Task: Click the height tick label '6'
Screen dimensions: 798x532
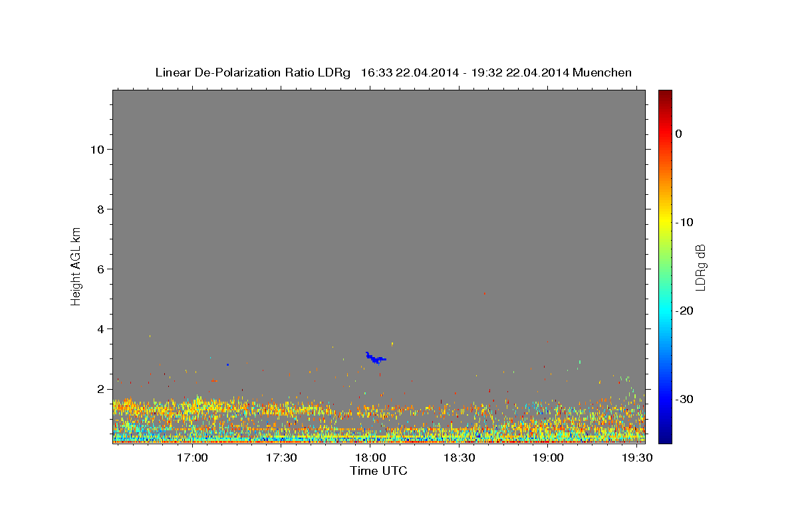Action: (100, 269)
